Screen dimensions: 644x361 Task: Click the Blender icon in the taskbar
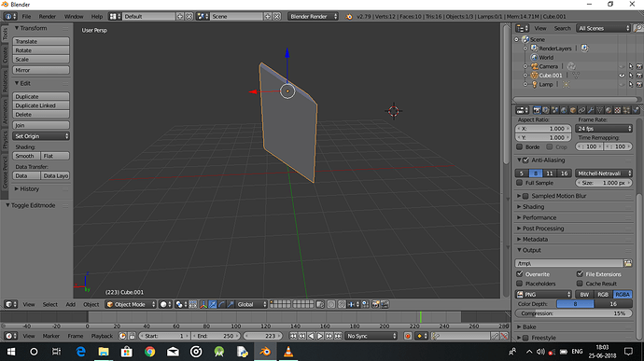pos(265,352)
